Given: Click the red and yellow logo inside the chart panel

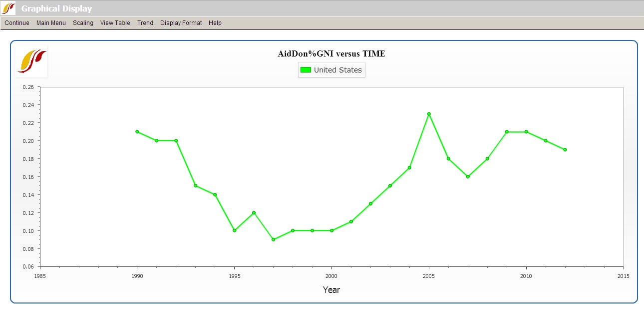Looking at the screenshot, I should point(31,61).
